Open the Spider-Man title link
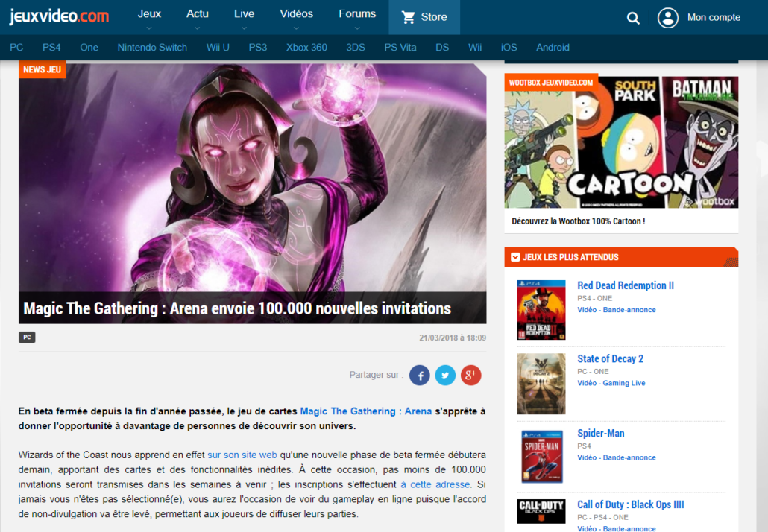Viewport: 768px width, 532px height. pyautogui.click(x=601, y=433)
